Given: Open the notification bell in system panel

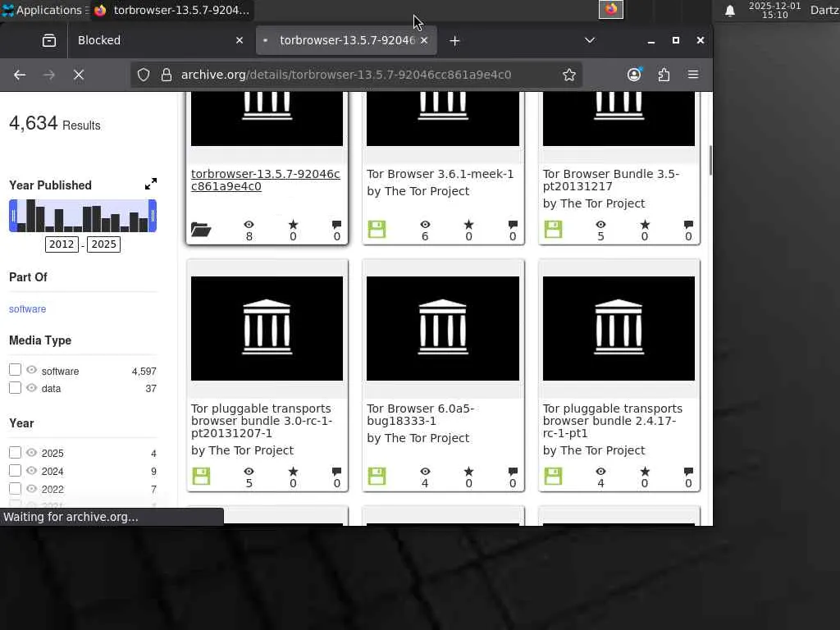Looking at the screenshot, I should click(729, 11).
